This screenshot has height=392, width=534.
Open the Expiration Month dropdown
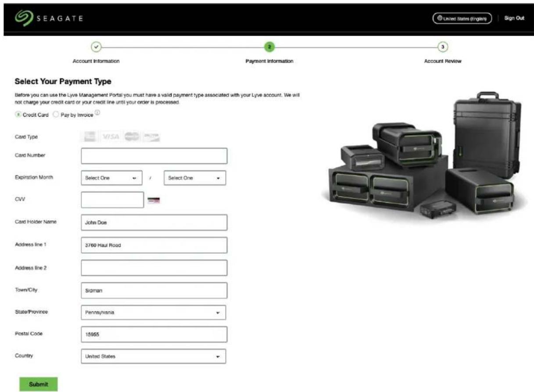(111, 178)
